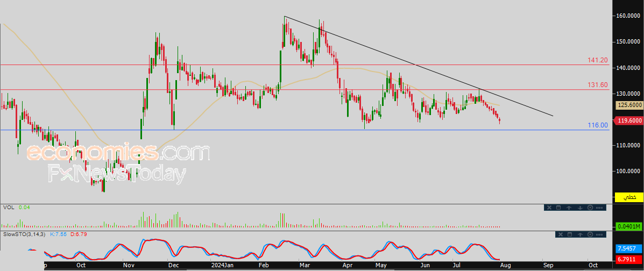Select the 131.60 resistance level label
644x271 pixels.
[597, 85]
